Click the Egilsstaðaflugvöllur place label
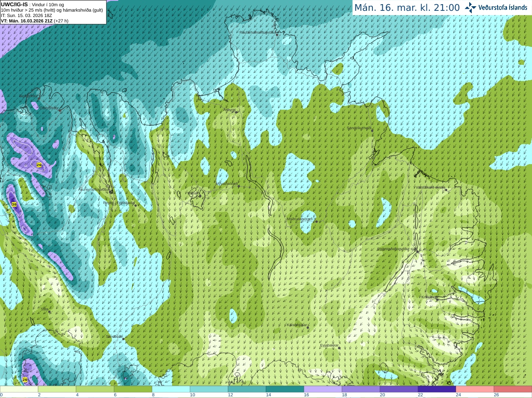The width and height of the screenshot is (532, 398). [397, 249]
